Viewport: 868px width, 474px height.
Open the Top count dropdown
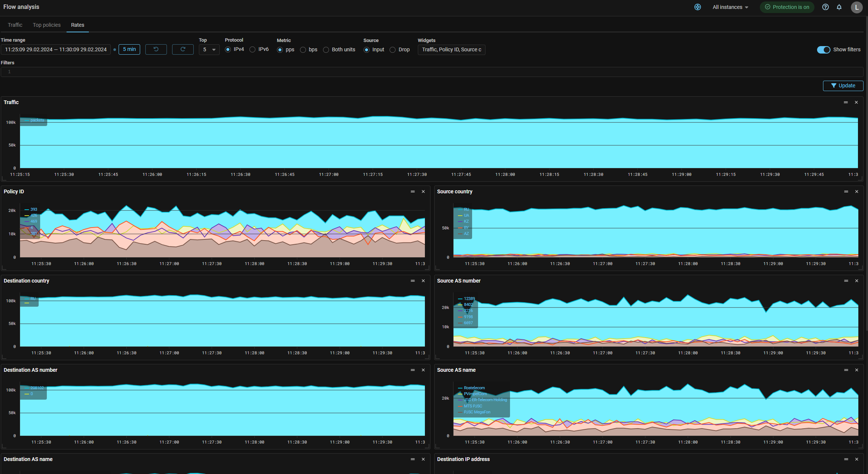pos(209,49)
